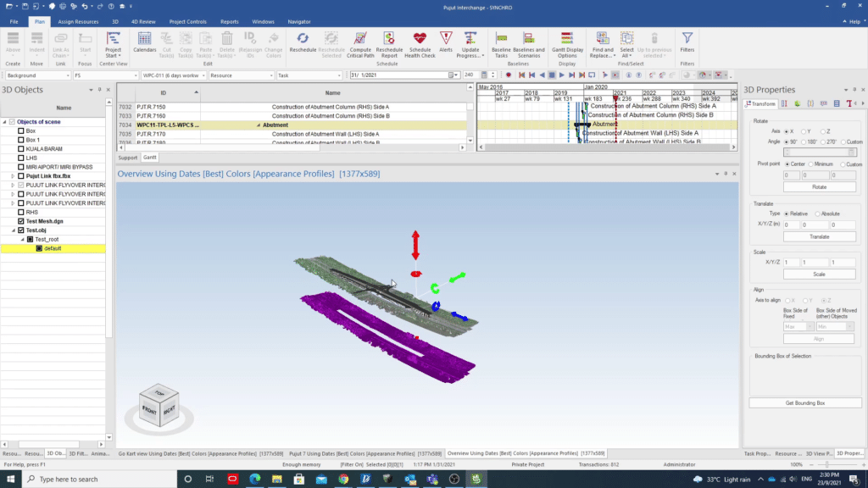Click the play animation button

point(561,75)
